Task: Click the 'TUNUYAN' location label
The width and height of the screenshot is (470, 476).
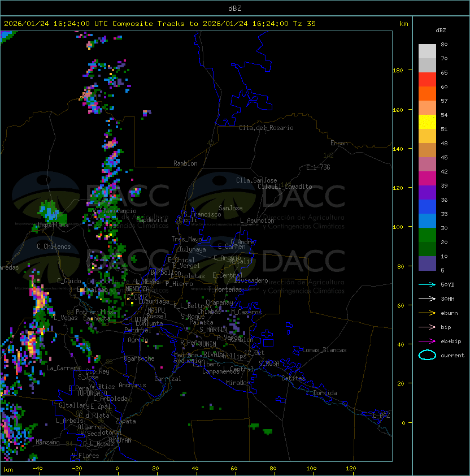Action: [120, 440]
